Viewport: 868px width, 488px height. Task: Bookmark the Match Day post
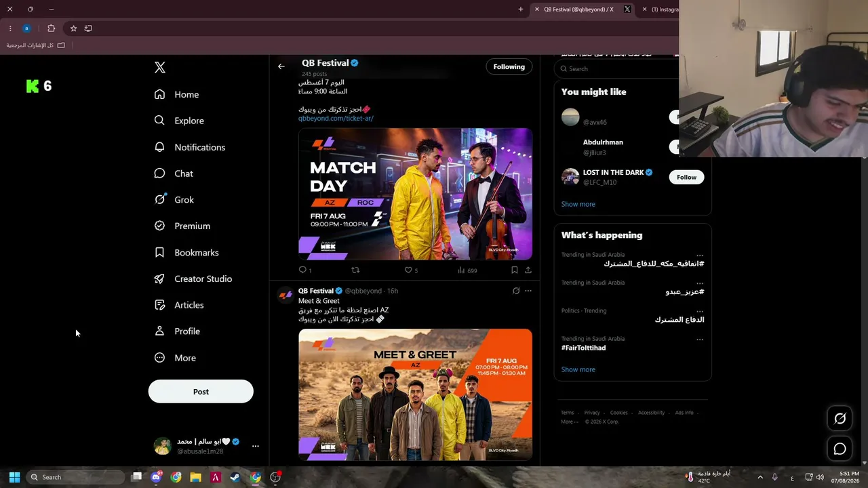(x=515, y=270)
